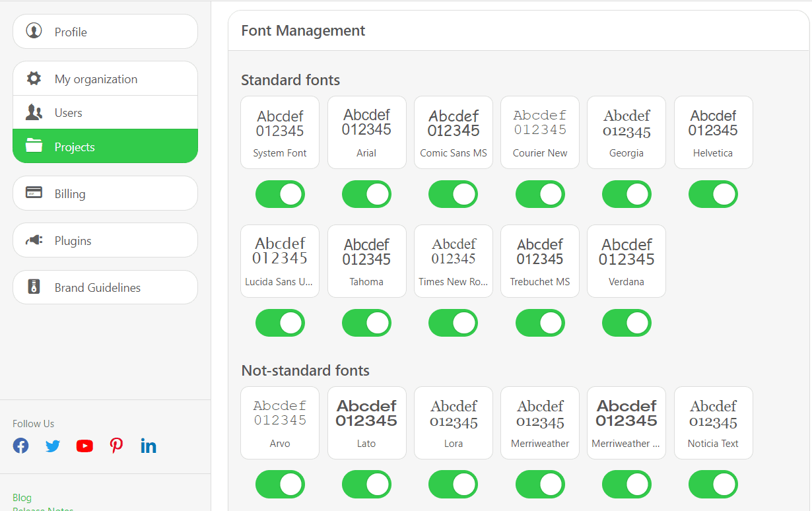Image resolution: width=812 pixels, height=511 pixels.
Task: Click the Plugins plug icon
Action: 34,240
